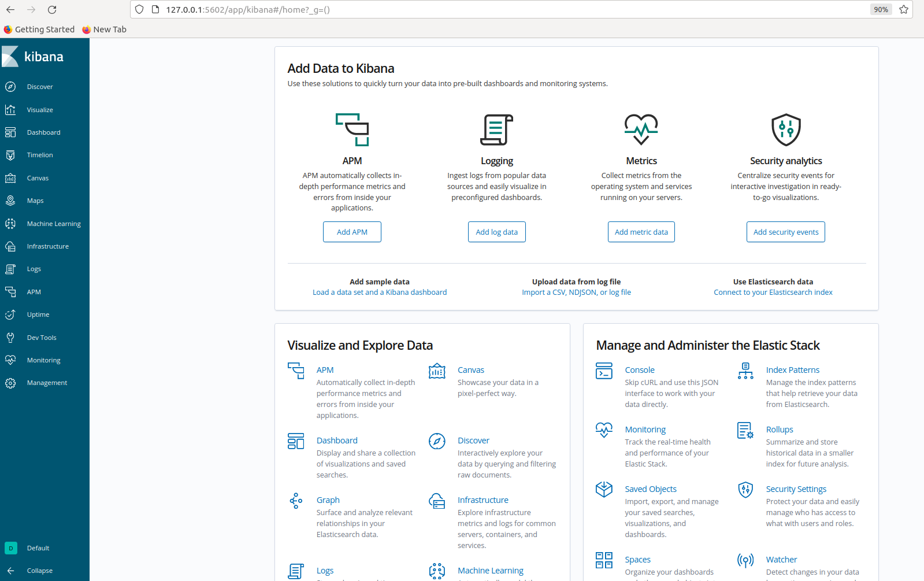Click the large Logging document icon

click(x=497, y=129)
